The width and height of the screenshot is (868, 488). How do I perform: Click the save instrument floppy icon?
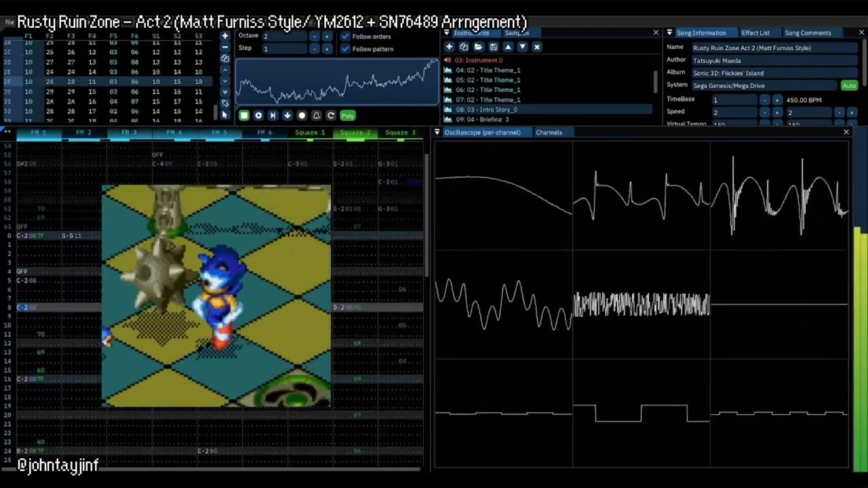[x=493, y=47]
